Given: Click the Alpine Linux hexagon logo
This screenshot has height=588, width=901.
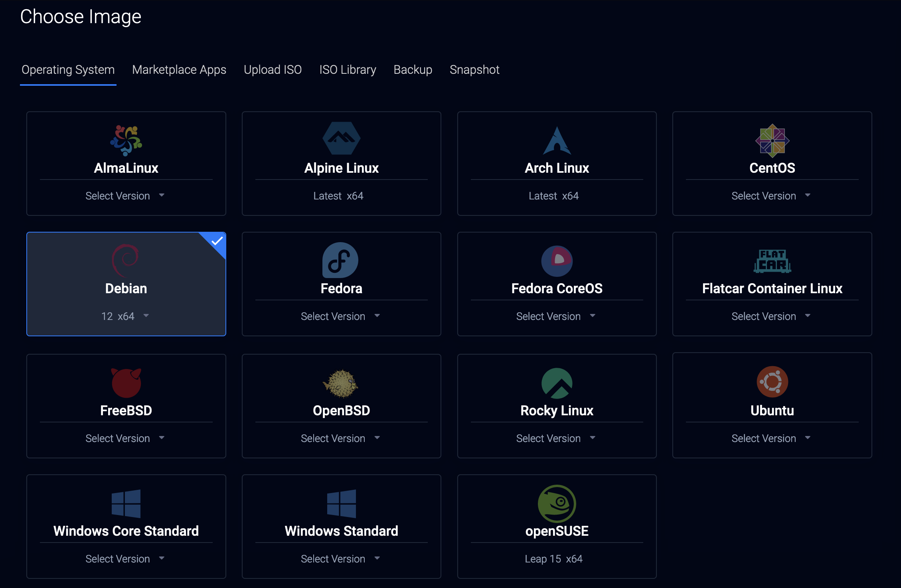Looking at the screenshot, I should [x=342, y=138].
